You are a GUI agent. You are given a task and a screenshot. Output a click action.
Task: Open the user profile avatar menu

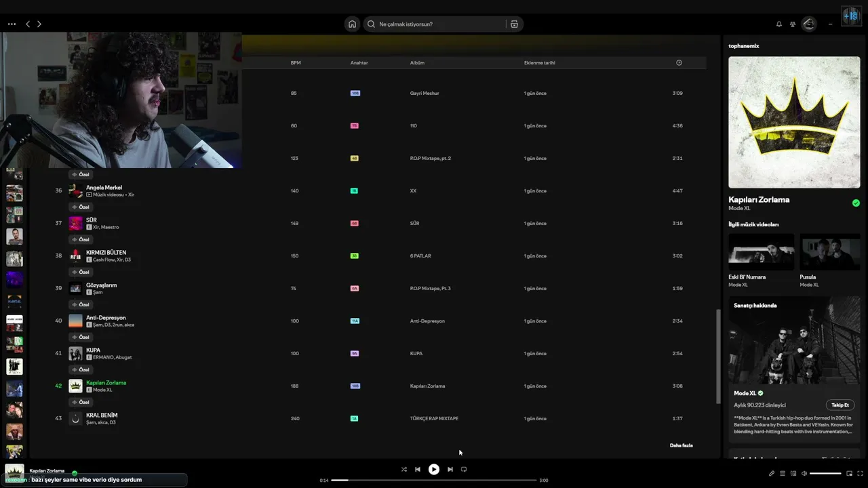[809, 24]
